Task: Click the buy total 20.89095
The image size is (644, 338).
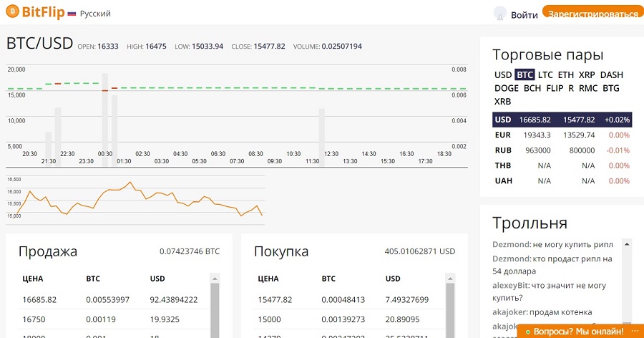Action: (402, 319)
